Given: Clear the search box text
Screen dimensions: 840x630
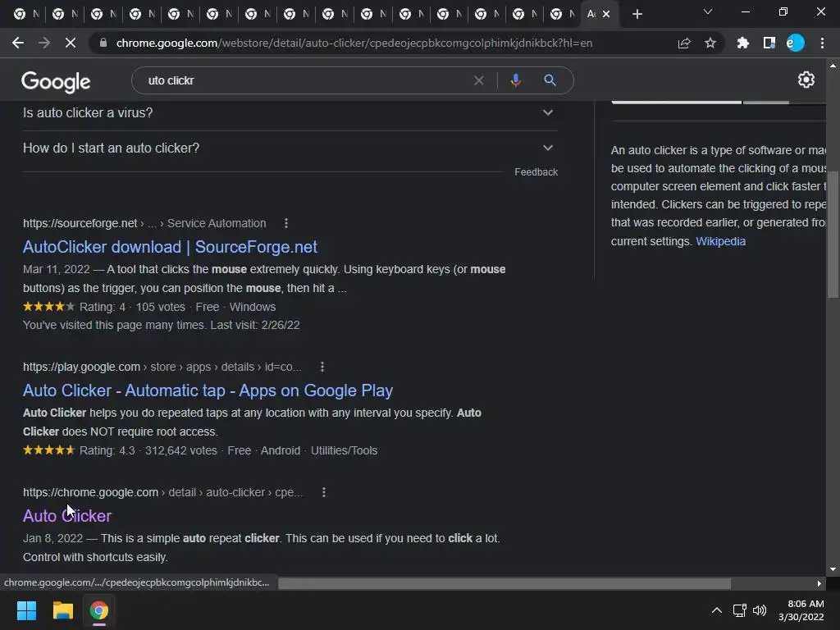Looking at the screenshot, I should coord(479,80).
